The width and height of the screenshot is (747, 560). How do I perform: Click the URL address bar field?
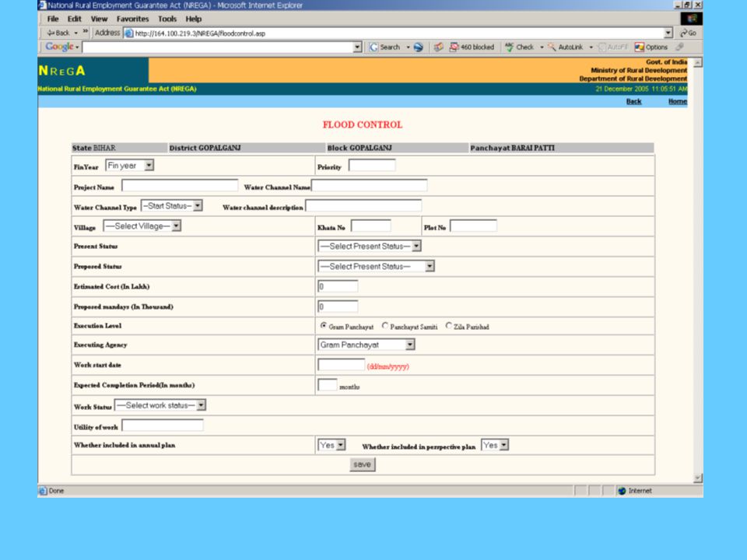coord(395,33)
